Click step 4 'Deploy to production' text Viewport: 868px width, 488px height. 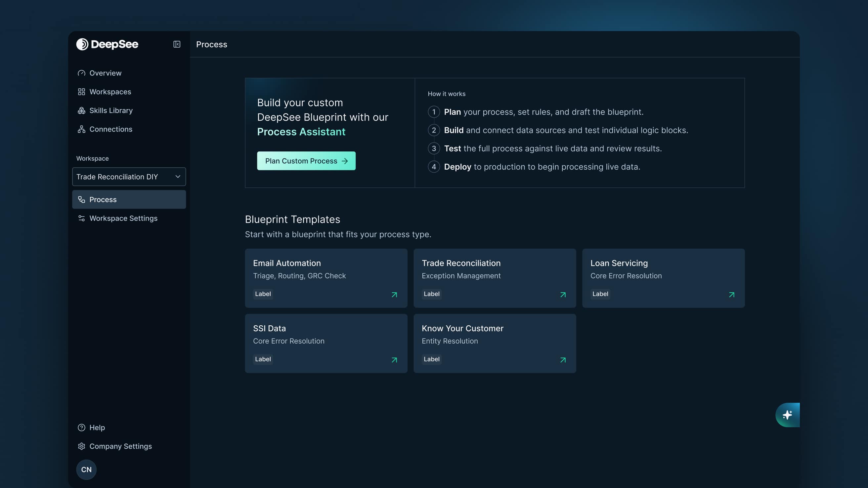(542, 167)
